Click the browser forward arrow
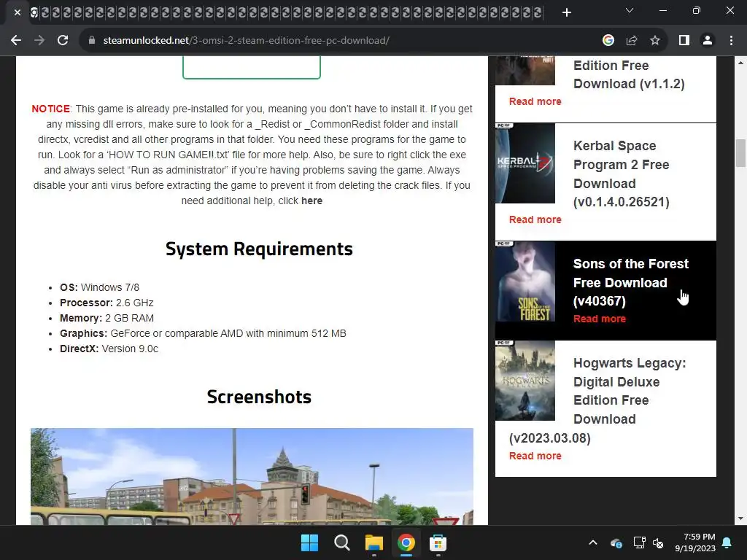 [39, 41]
